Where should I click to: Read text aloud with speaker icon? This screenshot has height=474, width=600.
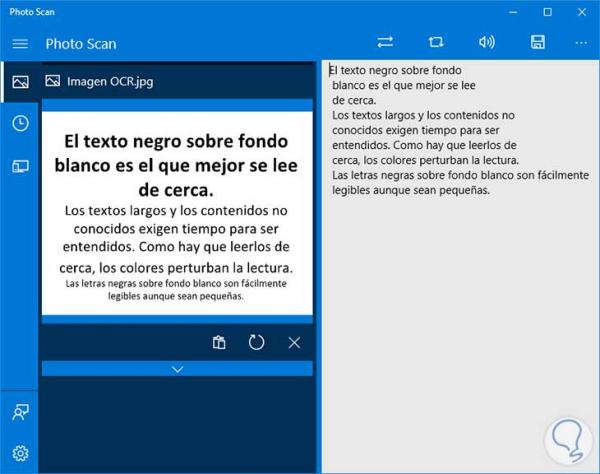coord(487,42)
